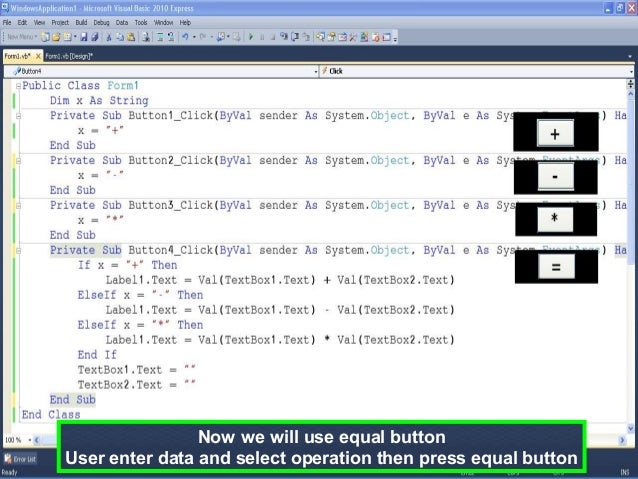The image size is (638, 479).
Task: Click the vertical scrollbar up arrow
Action: [x=631, y=94]
